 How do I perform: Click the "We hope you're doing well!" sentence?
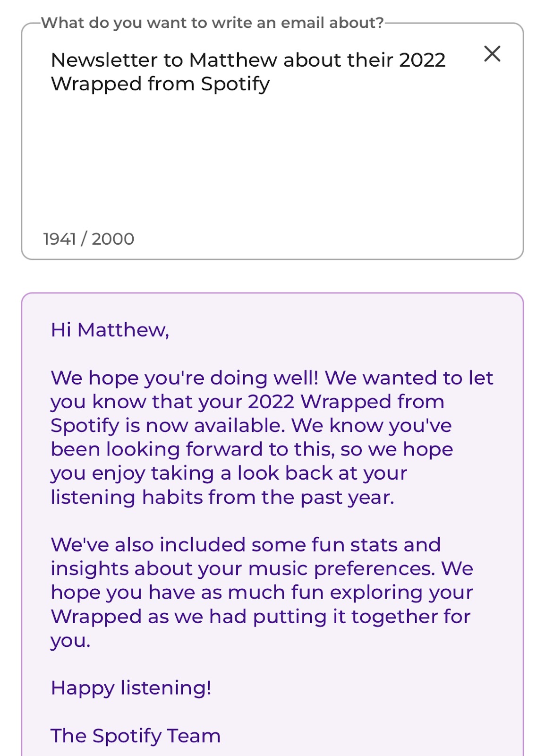point(185,378)
